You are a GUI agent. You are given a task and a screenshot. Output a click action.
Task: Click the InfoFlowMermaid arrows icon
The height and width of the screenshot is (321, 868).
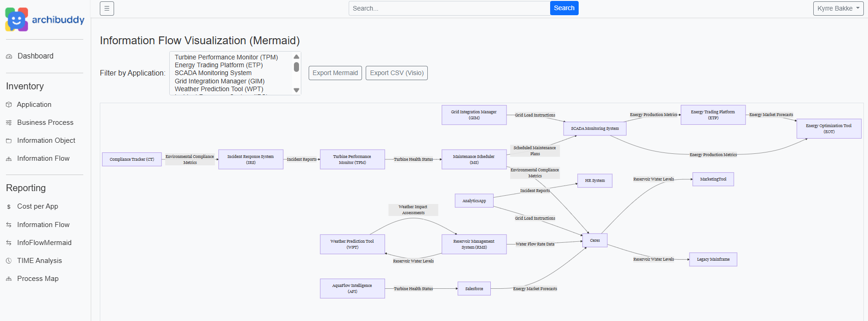pyautogui.click(x=9, y=243)
